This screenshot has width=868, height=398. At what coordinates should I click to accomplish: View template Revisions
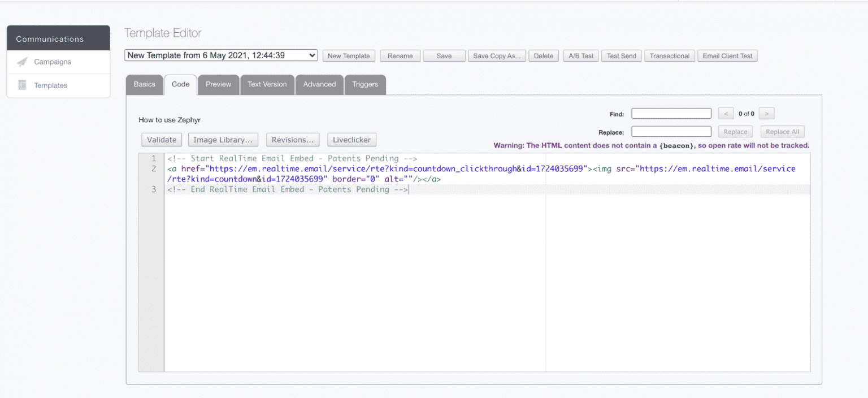coord(293,140)
